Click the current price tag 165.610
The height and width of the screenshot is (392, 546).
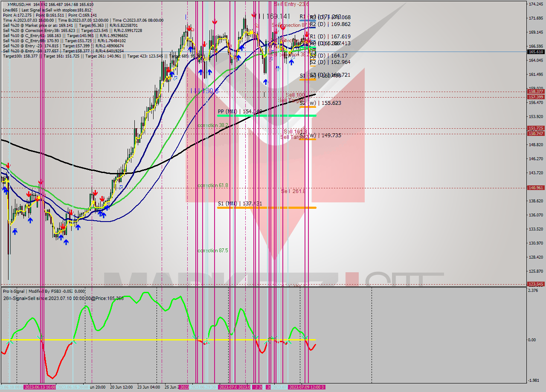coord(536,52)
